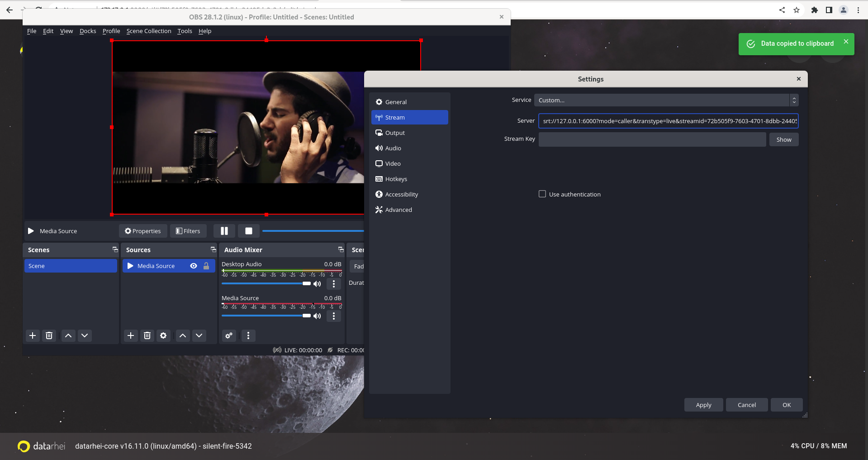The image size is (868, 460).
Task: Open the Service dropdown
Action: point(665,100)
